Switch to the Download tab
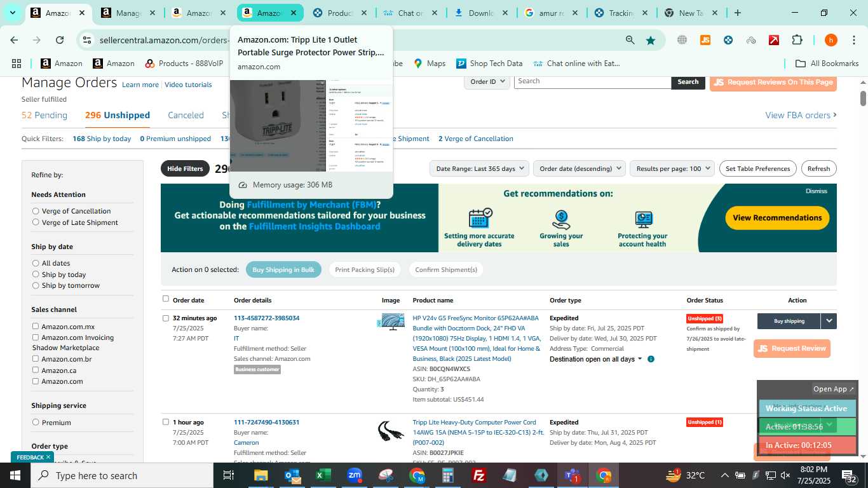This screenshot has width=868, height=488. coord(480,13)
